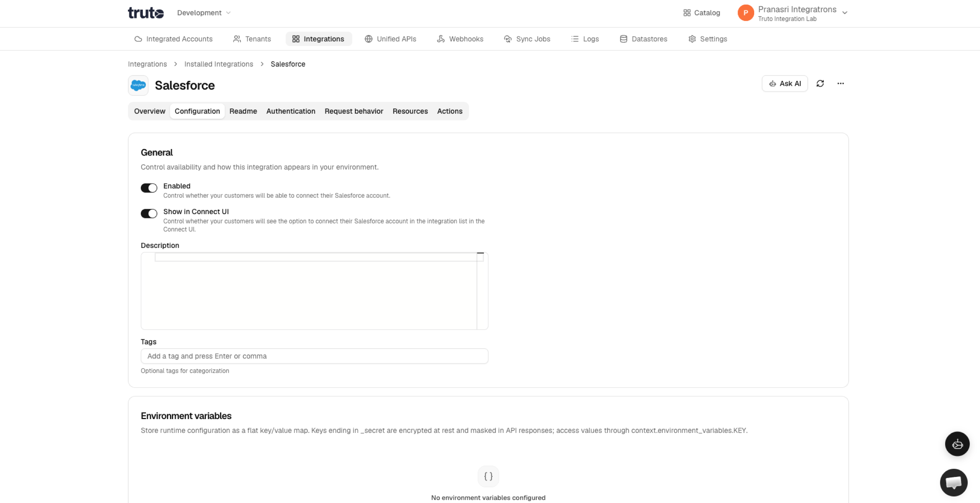Click the curly braces environment variables icon
This screenshot has width=980, height=503.
pos(488,476)
